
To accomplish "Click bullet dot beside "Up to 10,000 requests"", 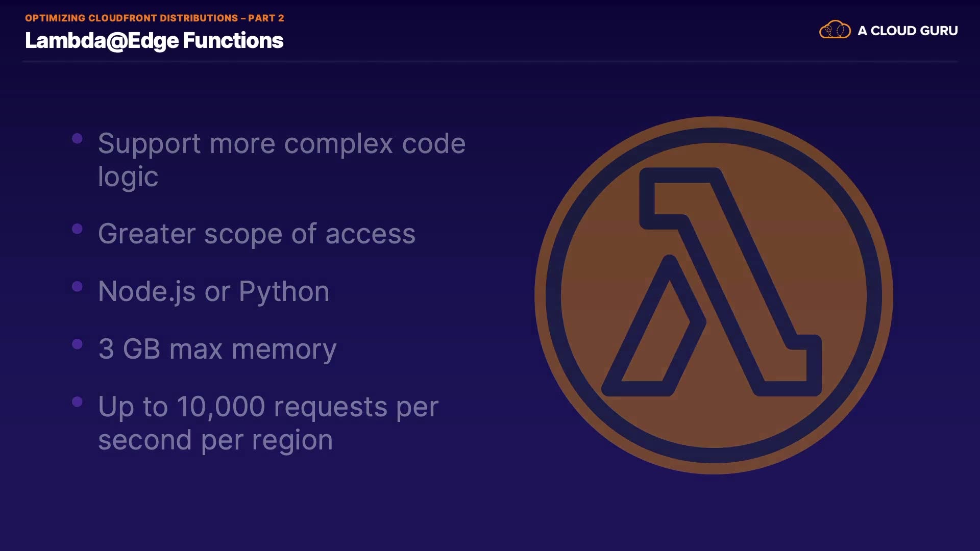I will (78, 402).
